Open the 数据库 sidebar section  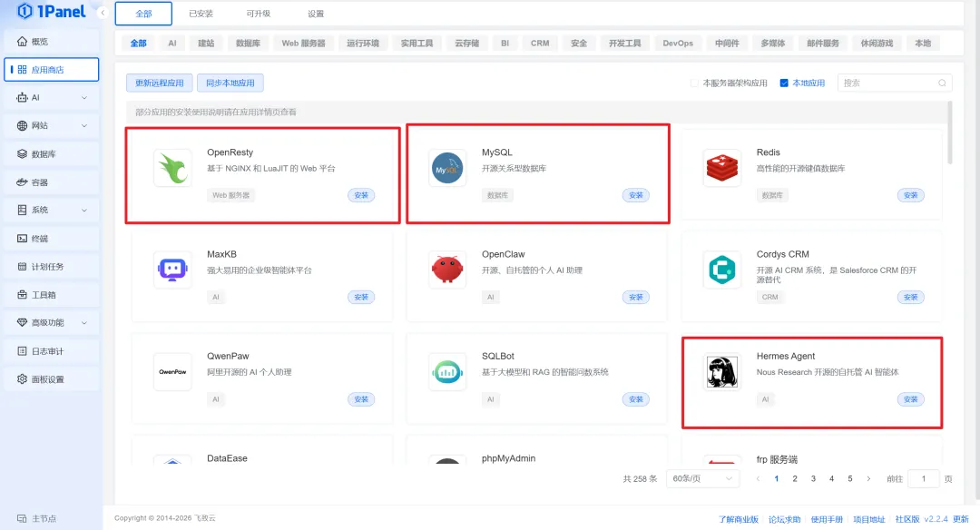(x=51, y=153)
